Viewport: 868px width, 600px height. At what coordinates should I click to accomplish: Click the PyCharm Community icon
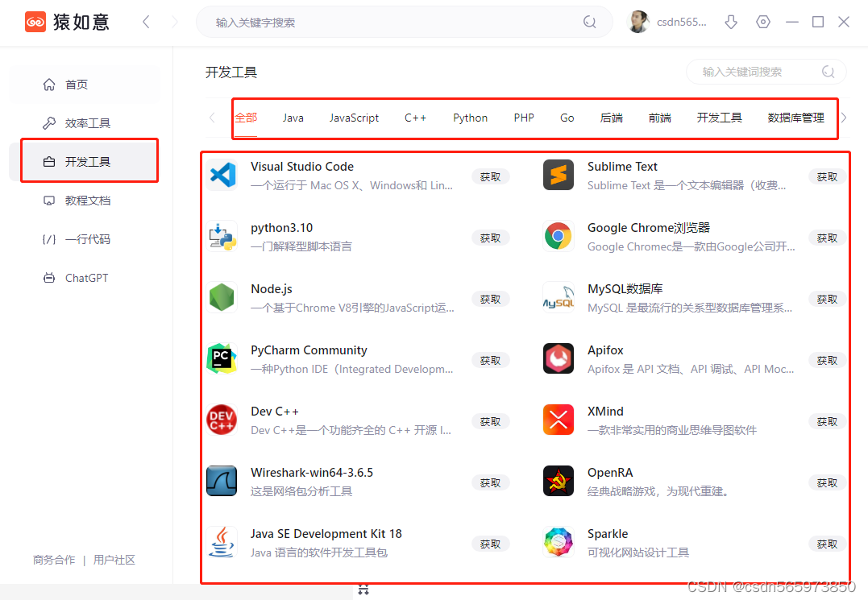222,358
